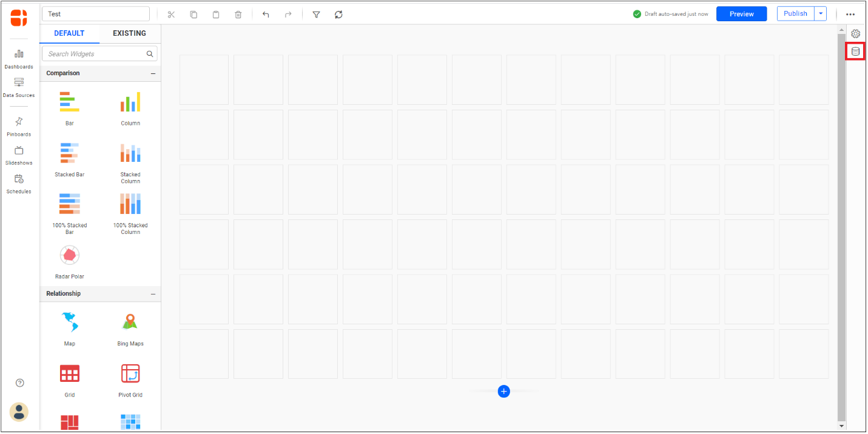Click the Copy icon in toolbar

click(x=193, y=14)
